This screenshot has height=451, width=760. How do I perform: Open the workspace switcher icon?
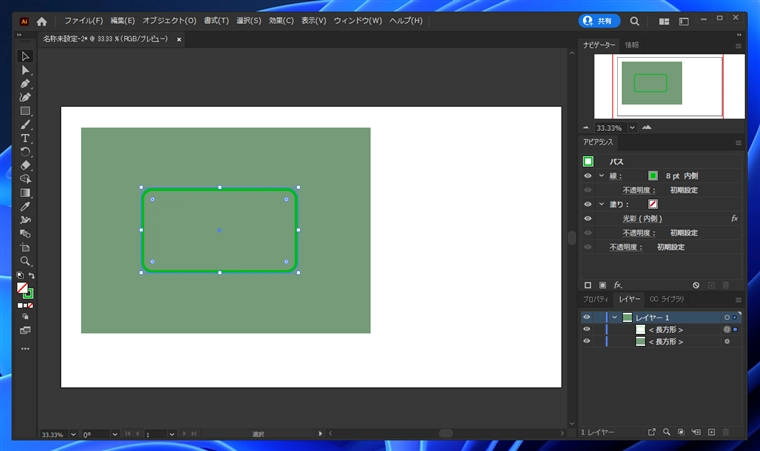[683, 21]
